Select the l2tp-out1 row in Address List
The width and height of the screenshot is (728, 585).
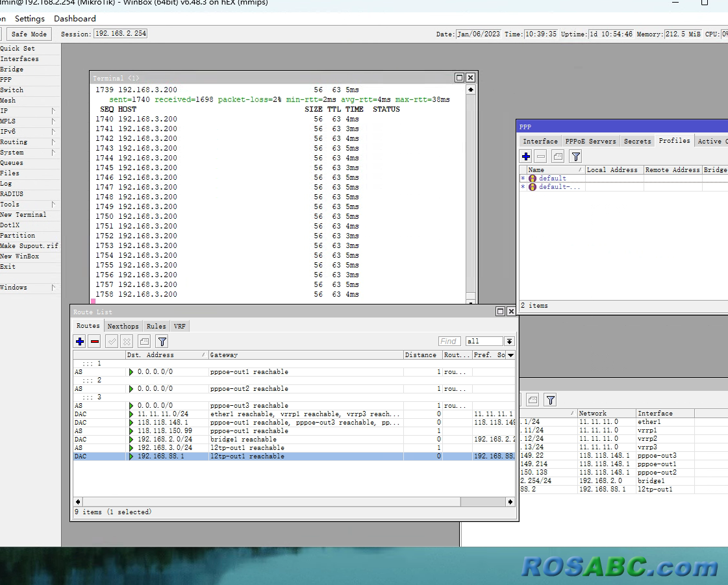click(623, 490)
